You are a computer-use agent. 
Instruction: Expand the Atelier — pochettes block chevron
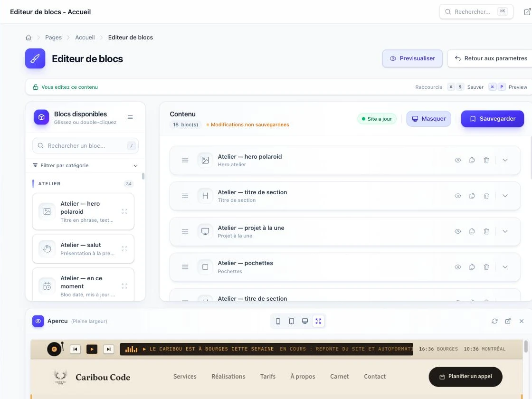click(505, 267)
